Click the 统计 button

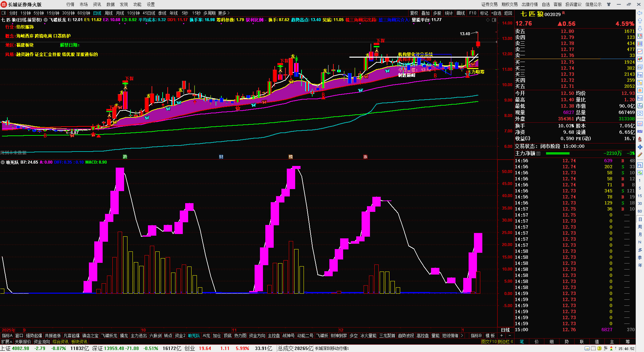coord(449,13)
